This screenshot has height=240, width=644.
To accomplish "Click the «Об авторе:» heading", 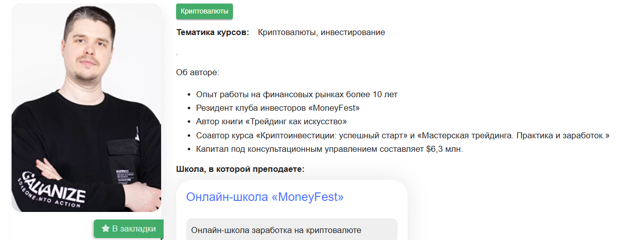I will pos(198,73).
